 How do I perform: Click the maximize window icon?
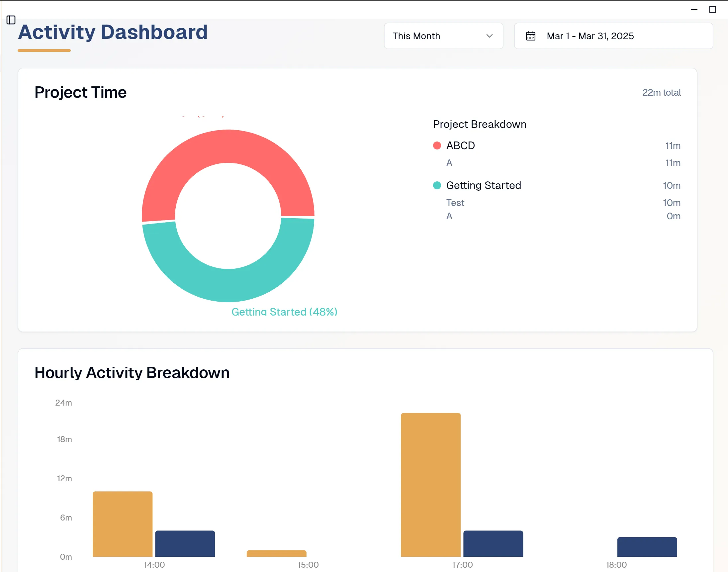(x=712, y=10)
